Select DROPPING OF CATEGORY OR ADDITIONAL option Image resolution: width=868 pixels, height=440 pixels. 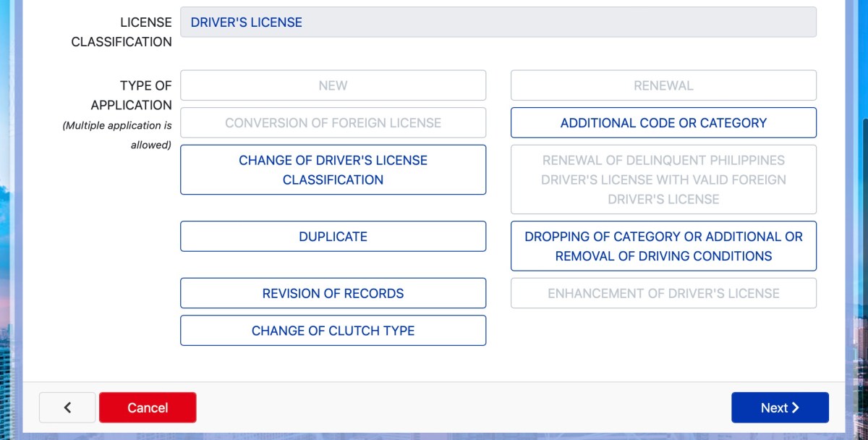click(x=663, y=246)
